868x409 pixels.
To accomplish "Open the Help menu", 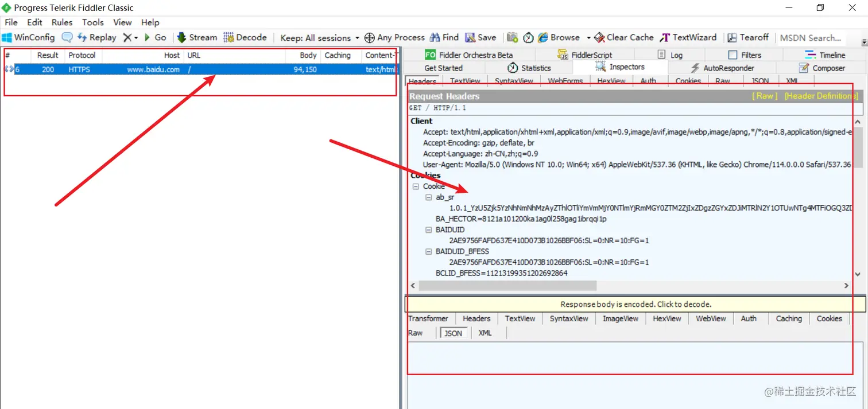I will click(150, 22).
